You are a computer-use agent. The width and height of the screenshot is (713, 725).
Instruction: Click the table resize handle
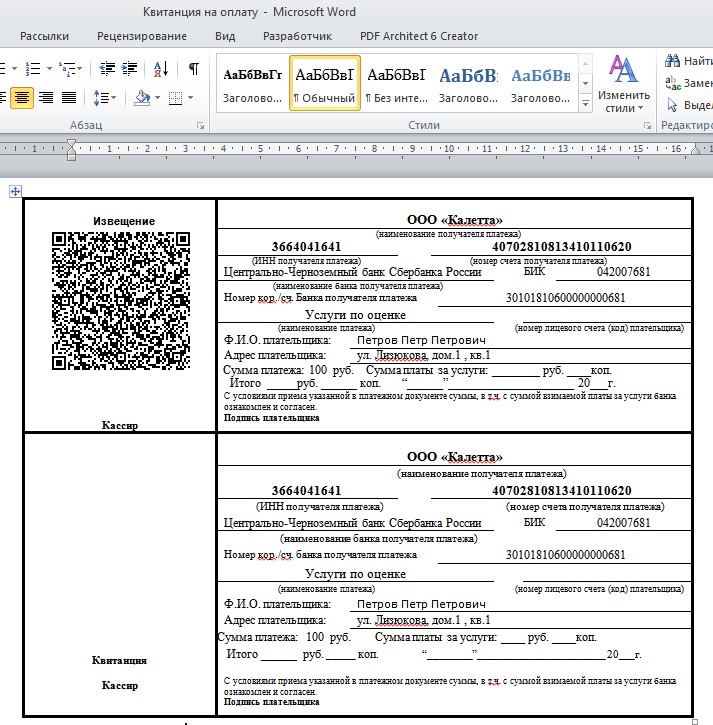(695, 721)
